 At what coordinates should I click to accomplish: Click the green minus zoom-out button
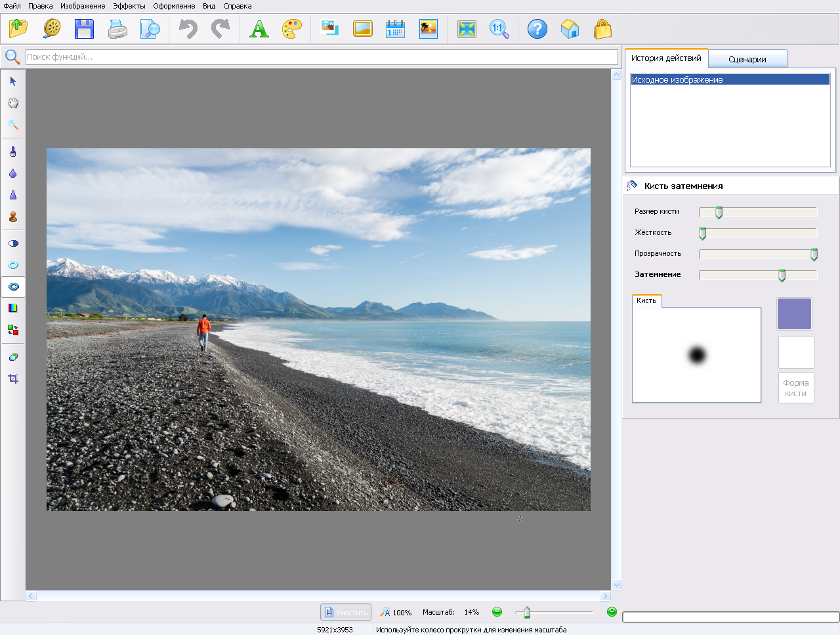497,612
